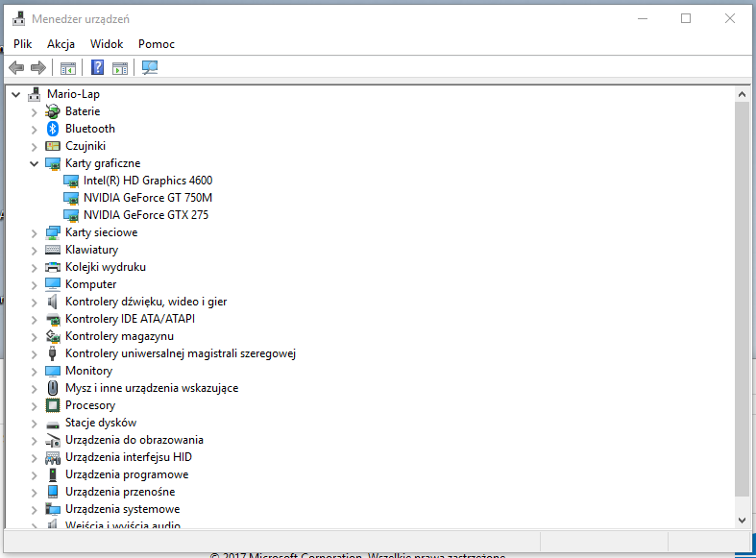Click the GeForce GT 750M device icon
The width and height of the screenshot is (756, 558).
click(x=71, y=198)
